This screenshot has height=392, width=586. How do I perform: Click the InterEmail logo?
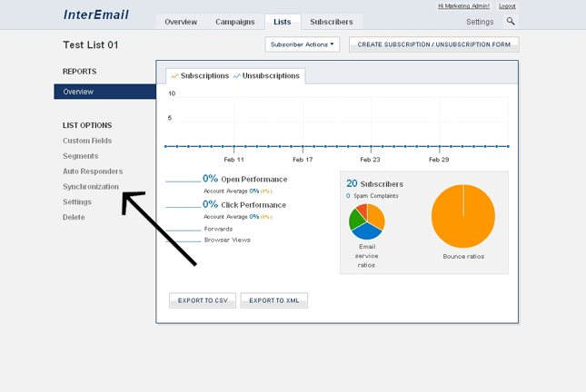pyautogui.click(x=96, y=15)
